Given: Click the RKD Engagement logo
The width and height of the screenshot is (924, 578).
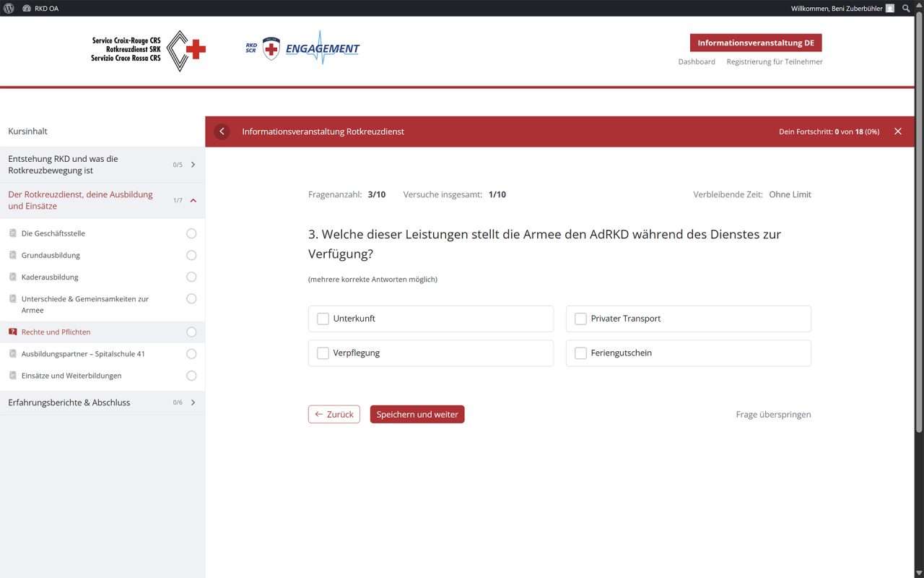Looking at the screenshot, I should (x=302, y=48).
